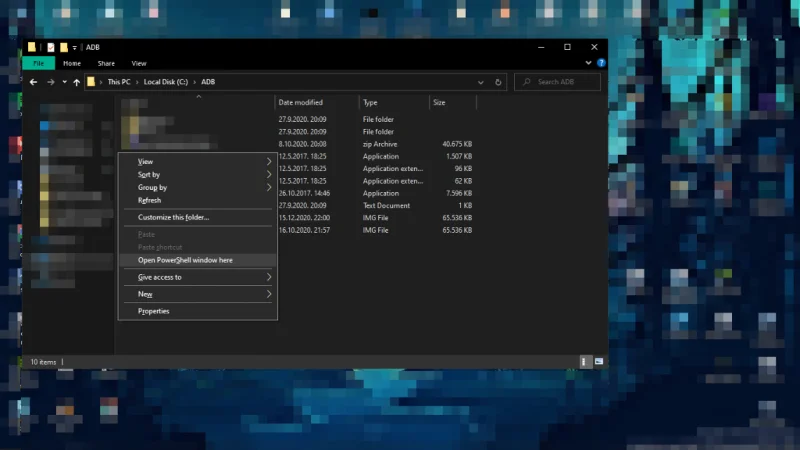Choose Open PowerShell window here
The width and height of the screenshot is (800, 450).
click(198, 260)
